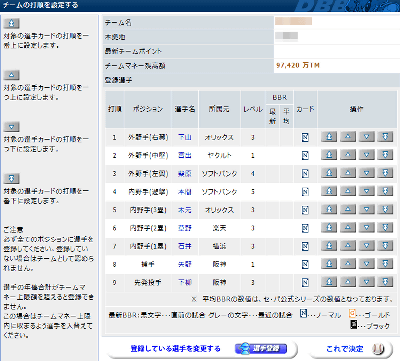This screenshot has height=361, width=400.
Task: Open player name link in batting order 1
Action: pyautogui.click(x=185, y=137)
